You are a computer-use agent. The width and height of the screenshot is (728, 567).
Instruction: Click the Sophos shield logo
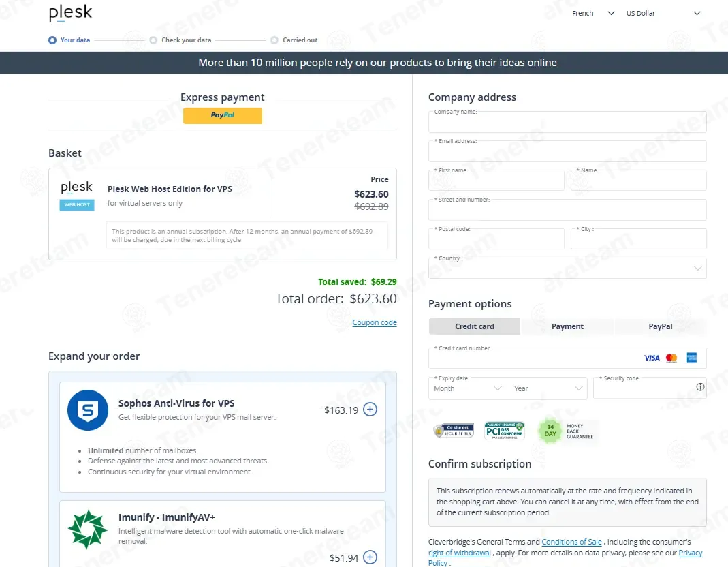(88, 410)
